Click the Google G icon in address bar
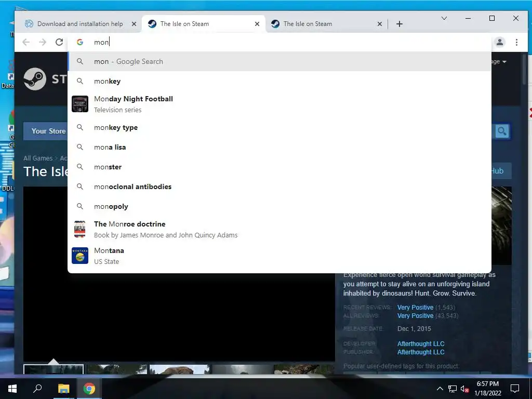532x399 pixels. tap(79, 42)
